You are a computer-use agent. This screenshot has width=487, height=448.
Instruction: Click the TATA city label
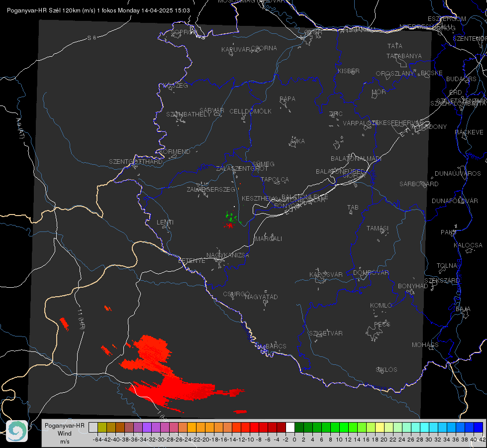395,46
